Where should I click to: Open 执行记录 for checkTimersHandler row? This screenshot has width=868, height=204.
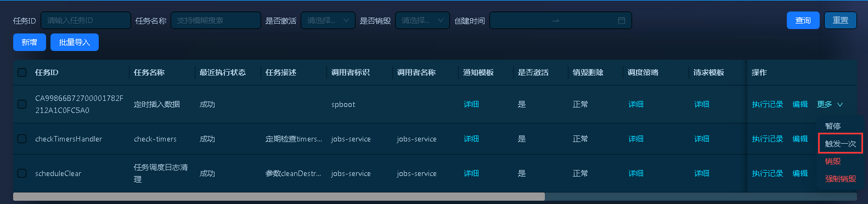(x=768, y=139)
